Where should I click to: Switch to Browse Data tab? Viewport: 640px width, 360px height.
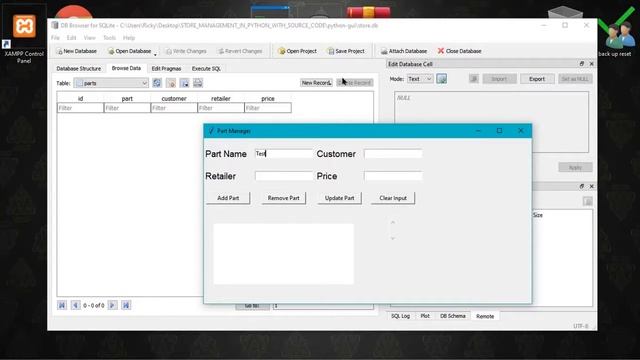(x=126, y=68)
